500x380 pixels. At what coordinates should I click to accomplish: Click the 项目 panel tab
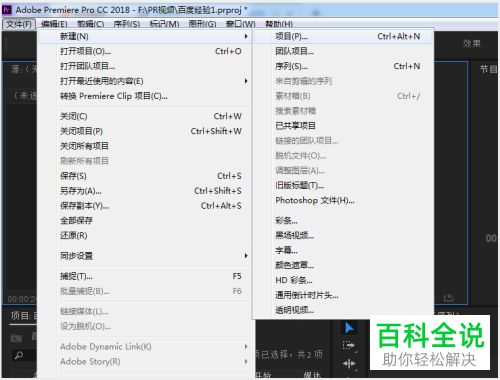point(24,315)
